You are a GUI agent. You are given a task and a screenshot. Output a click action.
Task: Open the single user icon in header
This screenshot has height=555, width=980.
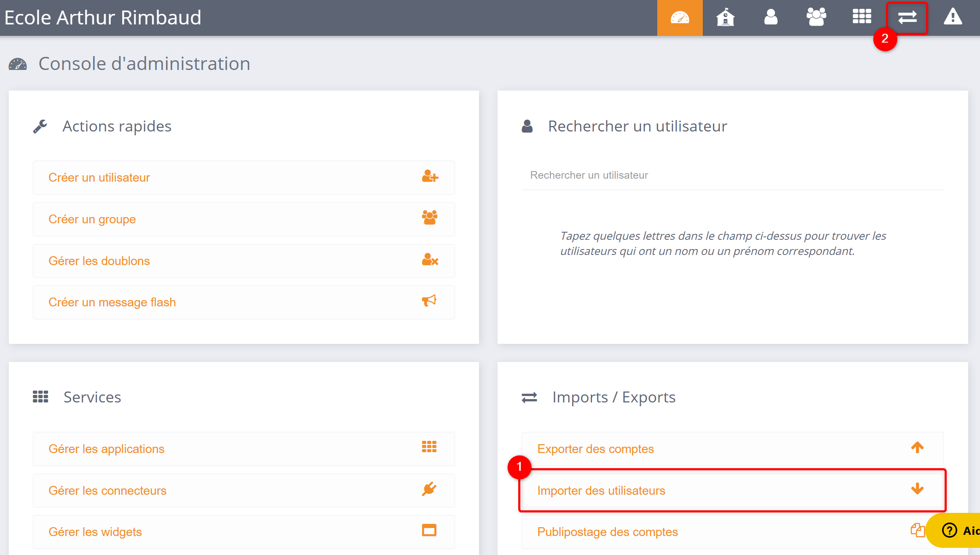(x=771, y=18)
